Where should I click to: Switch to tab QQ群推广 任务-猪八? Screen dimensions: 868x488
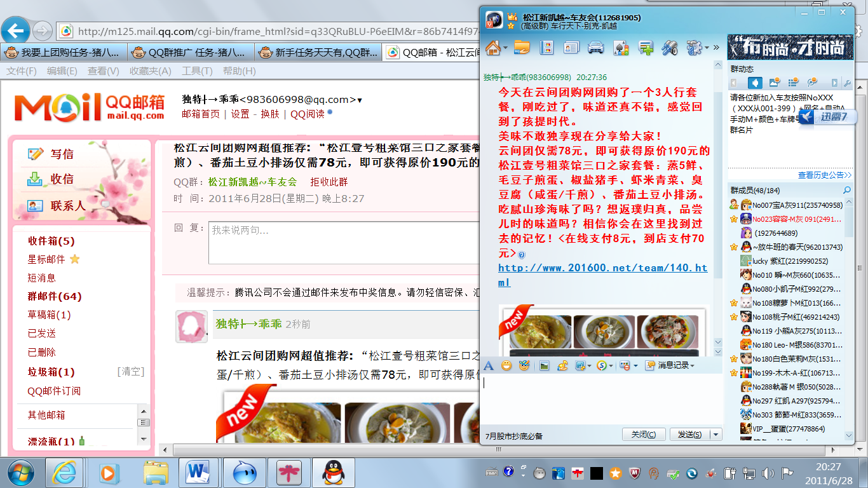coord(191,52)
